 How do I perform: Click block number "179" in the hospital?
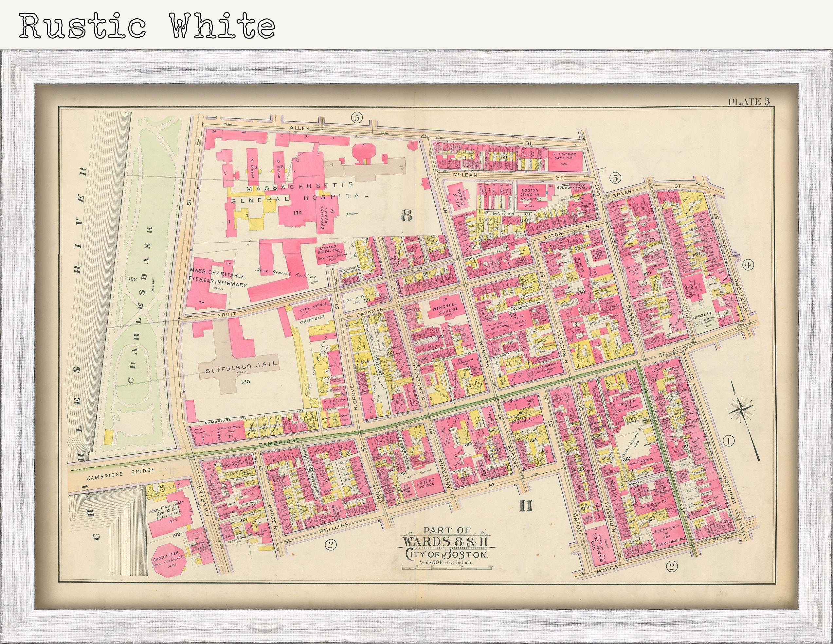[x=298, y=213]
